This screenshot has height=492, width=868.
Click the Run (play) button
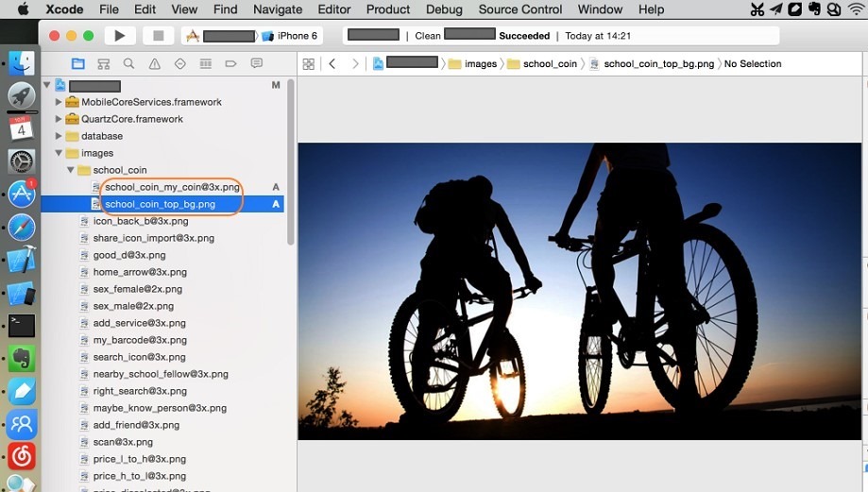[x=119, y=36]
